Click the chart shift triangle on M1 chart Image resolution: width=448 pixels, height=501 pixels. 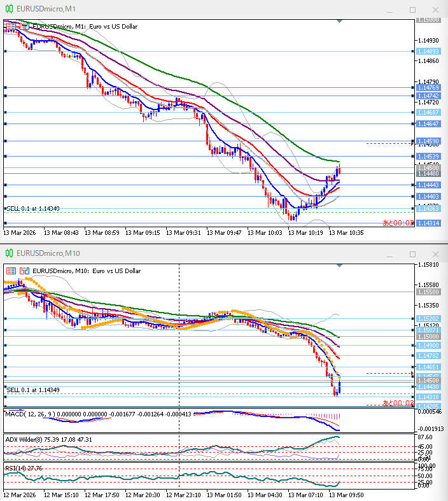[x=339, y=21]
